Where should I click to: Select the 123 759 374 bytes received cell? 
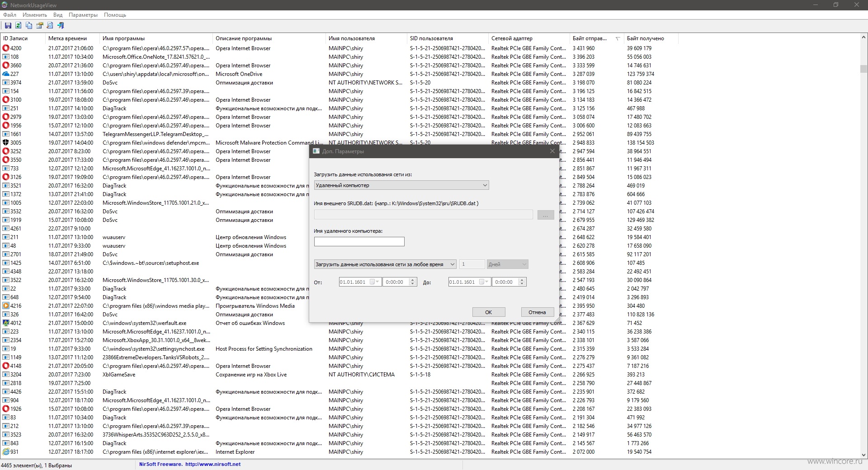click(x=641, y=74)
